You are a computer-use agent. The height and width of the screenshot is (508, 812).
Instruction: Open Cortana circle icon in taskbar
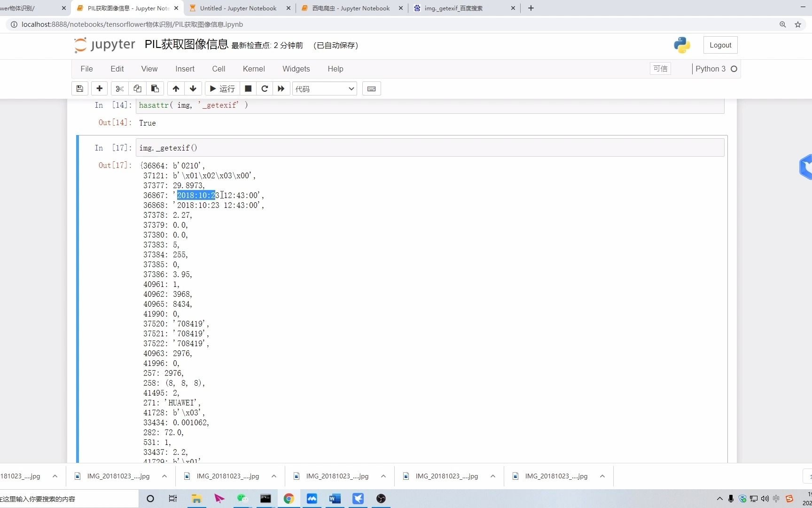tap(150, 499)
